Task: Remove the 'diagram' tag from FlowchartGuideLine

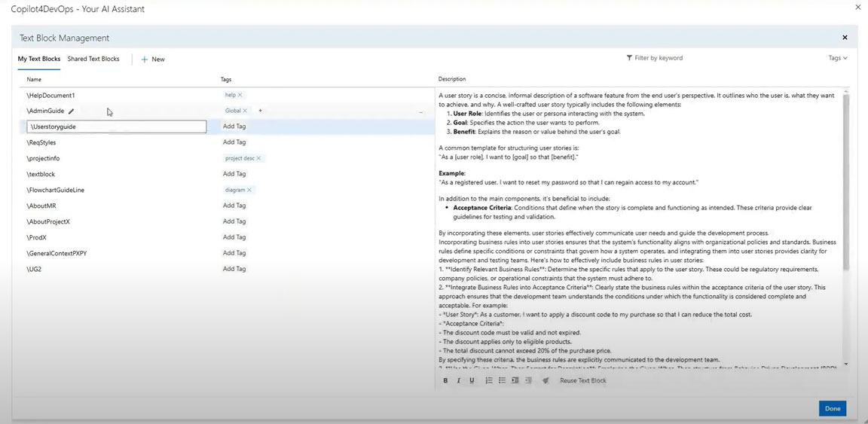Action: click(249, 190)
